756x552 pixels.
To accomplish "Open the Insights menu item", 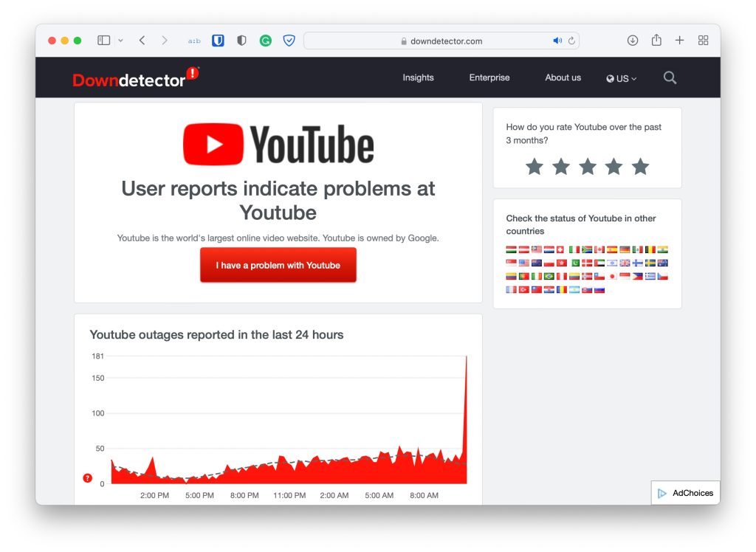I will [x=418, y=77].
